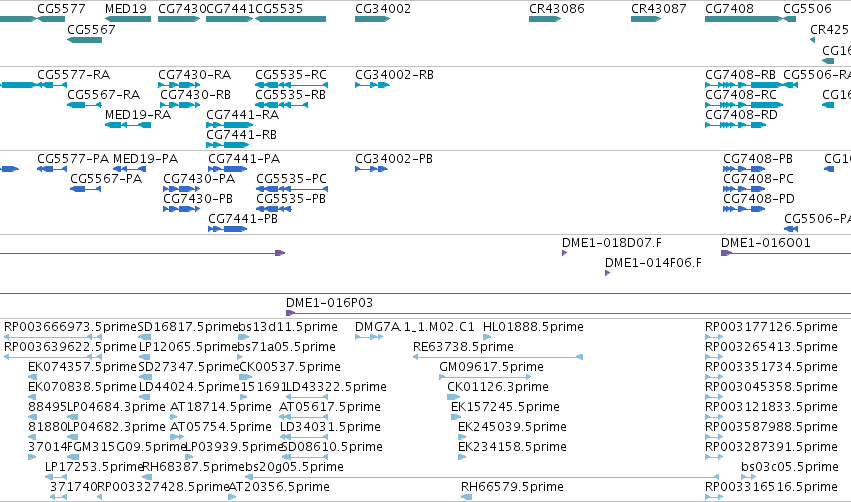The width and height of the screenshot is (851, 502).
Task: Click EST EK245039.5prime
Action: click(462, 437)
